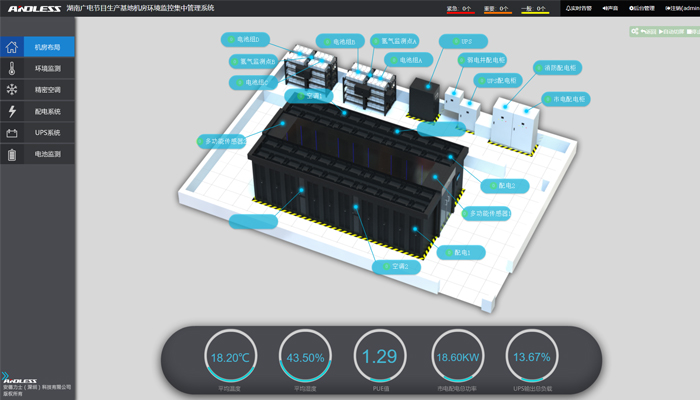Click the 市电配电柜 device label
The width and height of the screenshot is (700, 400).
coord(564,99)
